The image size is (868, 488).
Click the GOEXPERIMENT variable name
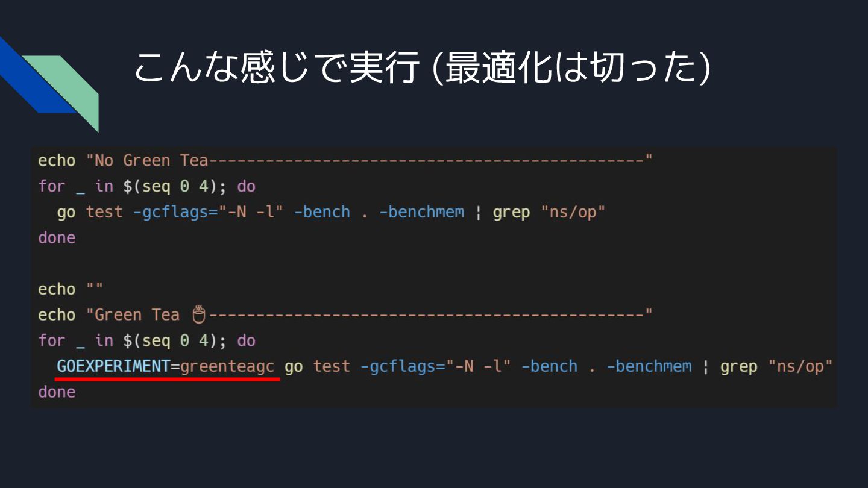[113, 366]
